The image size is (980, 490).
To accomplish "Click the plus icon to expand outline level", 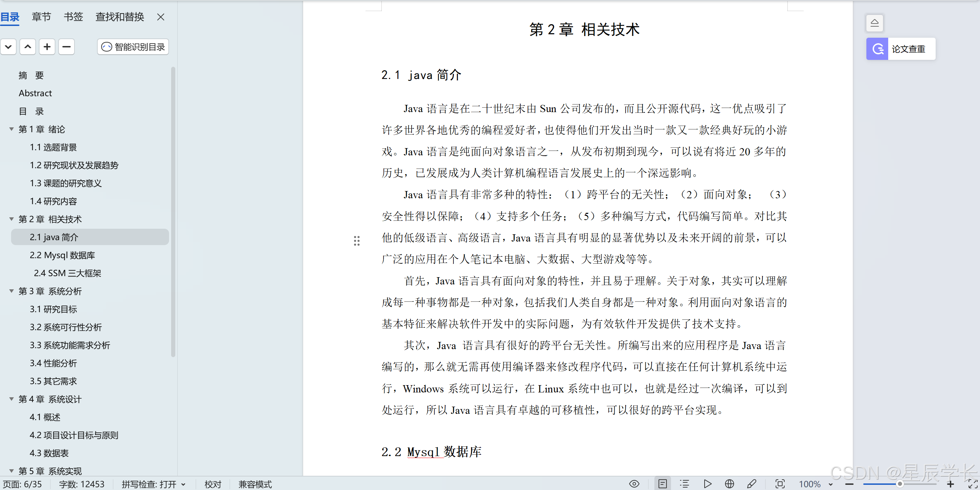I will click(47, 47).
